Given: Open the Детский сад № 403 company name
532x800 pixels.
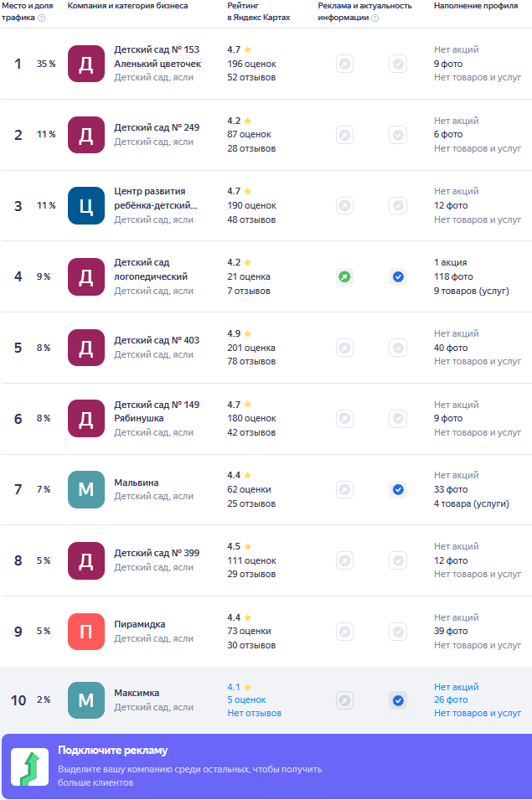Looking at the screenshot, I should (157, 341).
